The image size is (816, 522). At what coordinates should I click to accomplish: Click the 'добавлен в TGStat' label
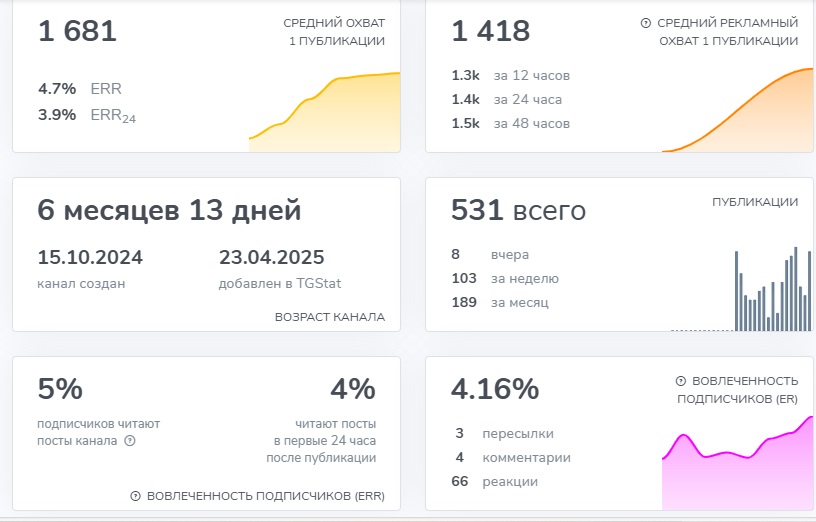280,284
